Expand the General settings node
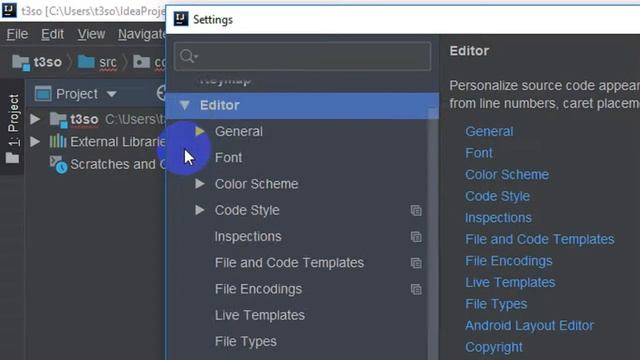Screen dimensions: 640x360 (200, 131)
